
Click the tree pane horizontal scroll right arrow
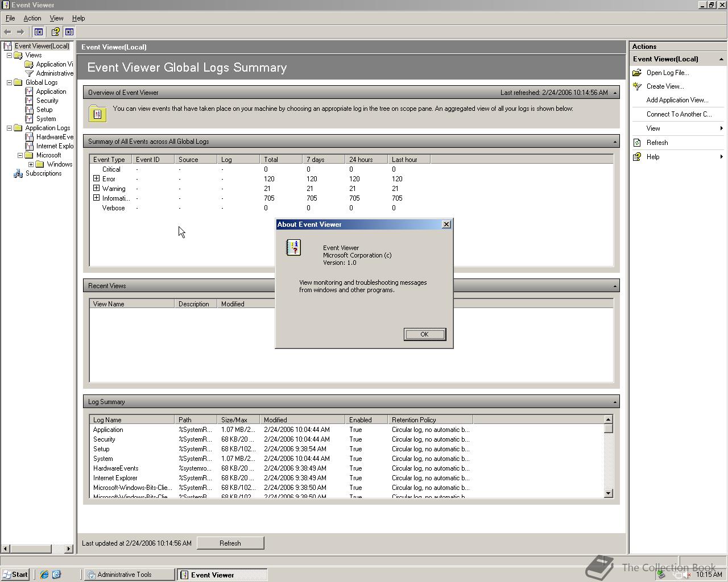[x=69, y=548]
